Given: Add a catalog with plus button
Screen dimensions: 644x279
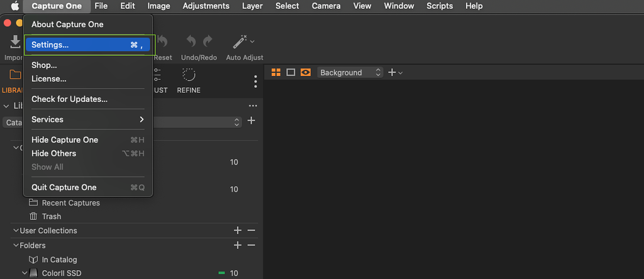Looking at the screenshot, I should [x=252, y=121].
